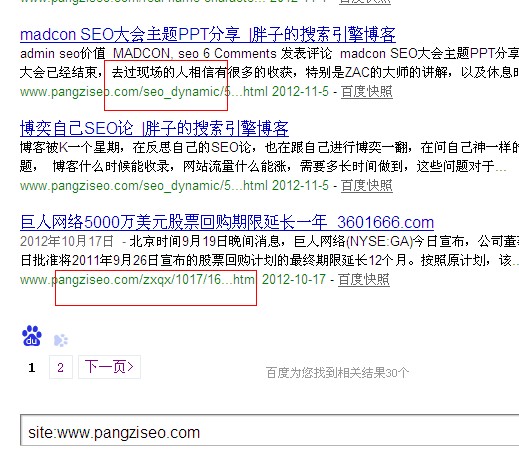519x455 pixels.
Task: Go to results page 2
Action: 61,367
